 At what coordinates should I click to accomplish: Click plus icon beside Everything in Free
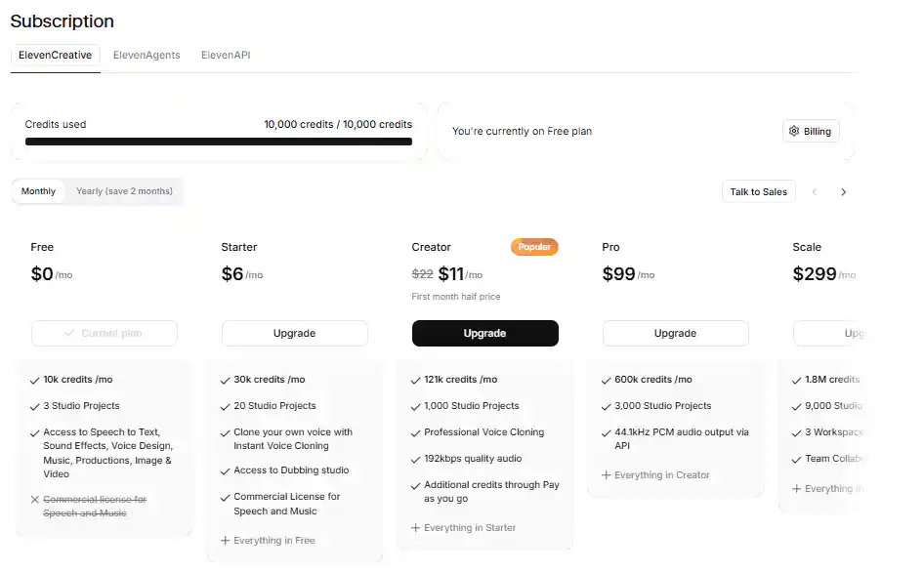pos(225,541)
